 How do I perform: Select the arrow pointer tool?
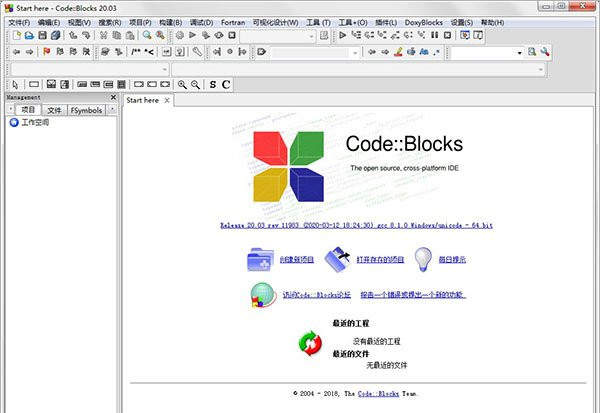tap(15, 85)
